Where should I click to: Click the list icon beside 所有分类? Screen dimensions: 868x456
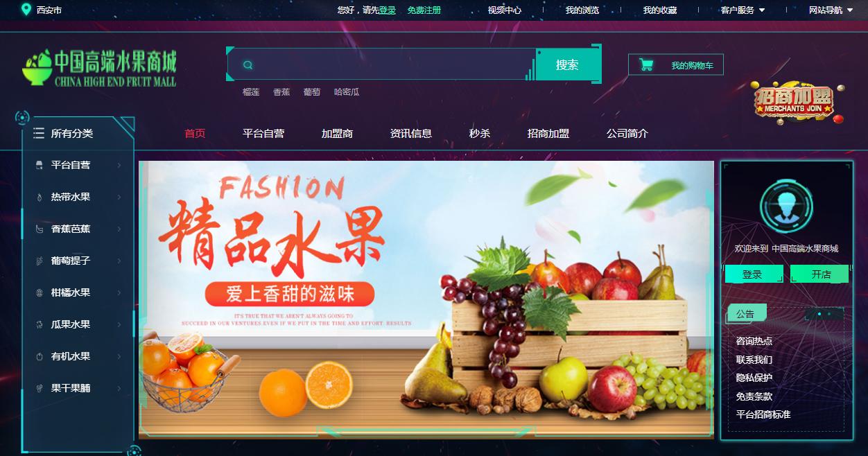pyautogui.click(x=39, y=133)
